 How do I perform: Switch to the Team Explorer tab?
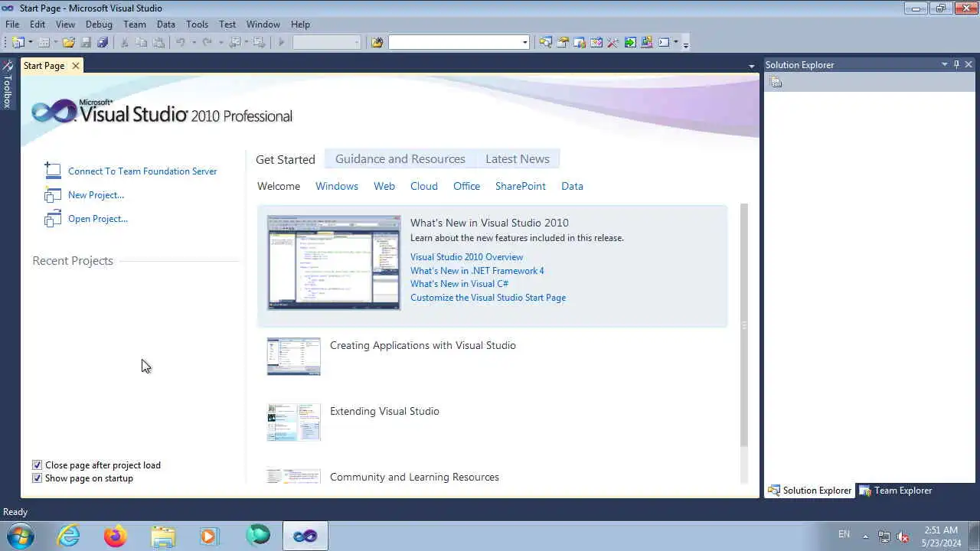(896, 491)
